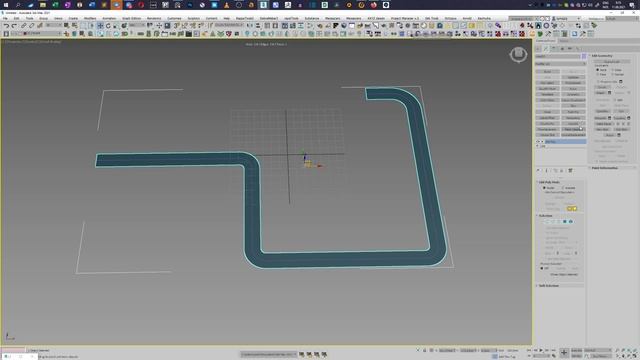Select Preview Selection Off radio

542,269
